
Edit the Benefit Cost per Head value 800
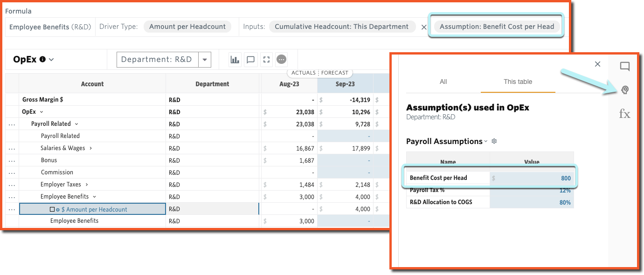tap(532, 178)
